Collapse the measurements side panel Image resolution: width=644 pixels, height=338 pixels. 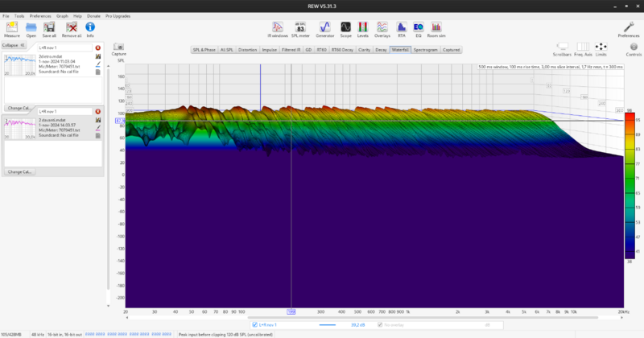coord(12,45)
